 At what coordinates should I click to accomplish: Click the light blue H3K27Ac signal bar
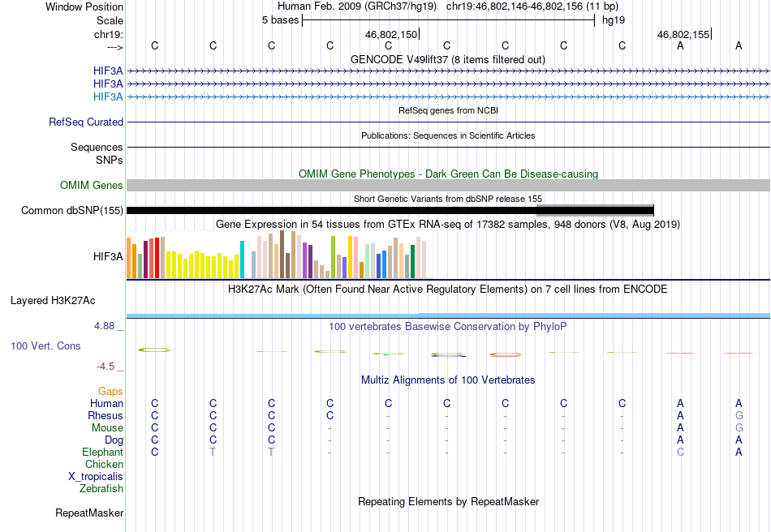449,315
